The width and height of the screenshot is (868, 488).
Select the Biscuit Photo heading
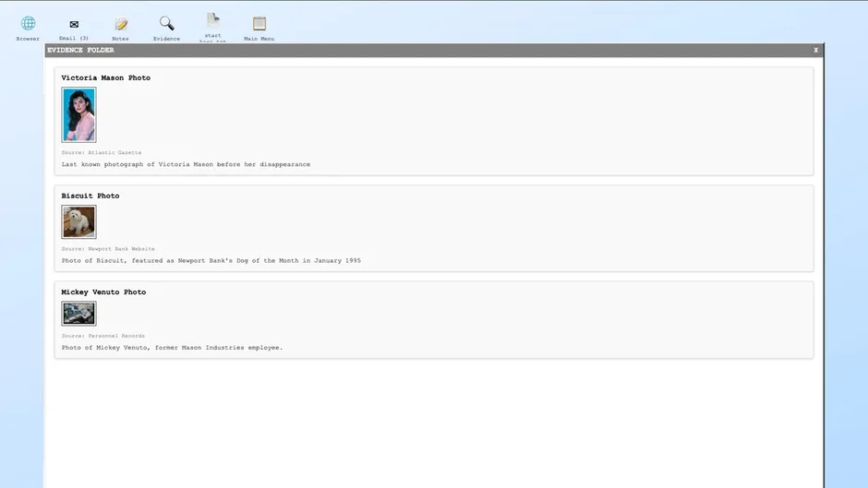point(90,196)
